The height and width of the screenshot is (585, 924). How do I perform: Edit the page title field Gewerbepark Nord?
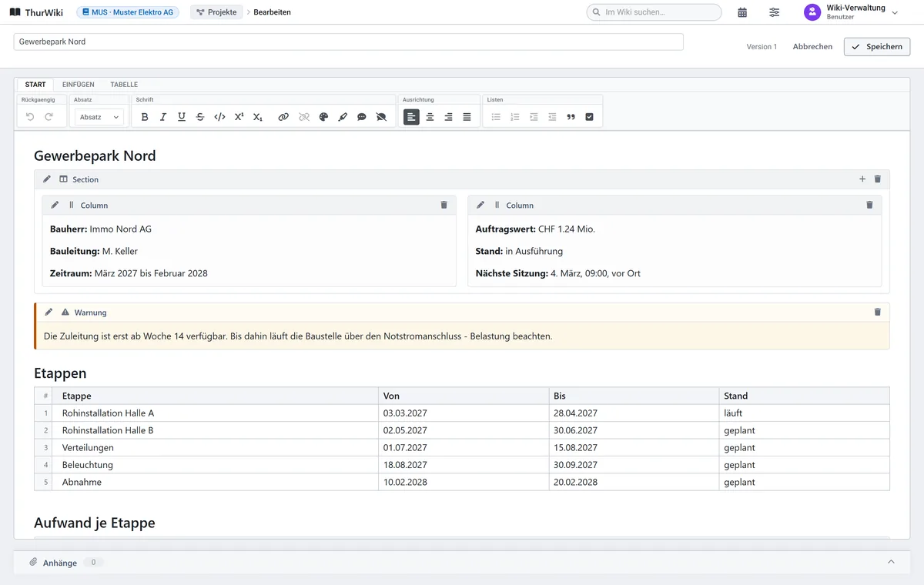coord(348,42)
